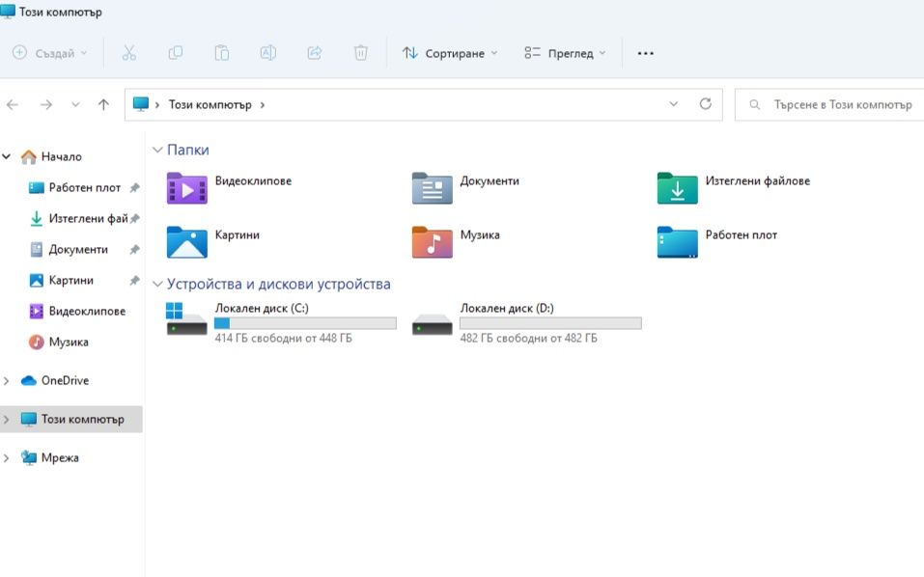Click chevron after Този компютър in address bar
This screenshot has height=577, width=924.
pyautogui.click(x=263, y=105)
